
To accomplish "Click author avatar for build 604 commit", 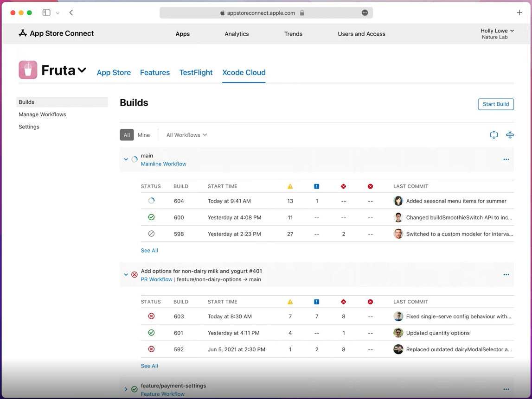I will pyautogui.click(x=398, y=201).
